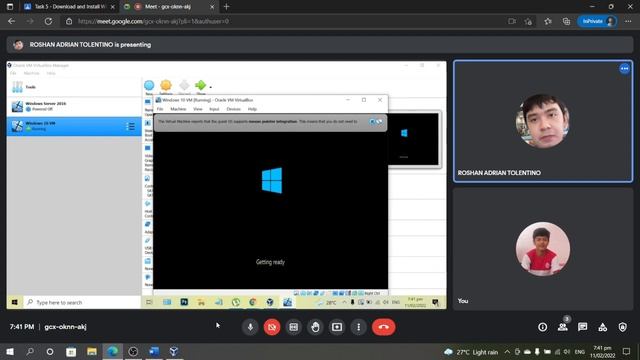The width and height of the screenshot is (640, 360).
Task: Open the InPrivate profile button
Action: click(597, 21)
